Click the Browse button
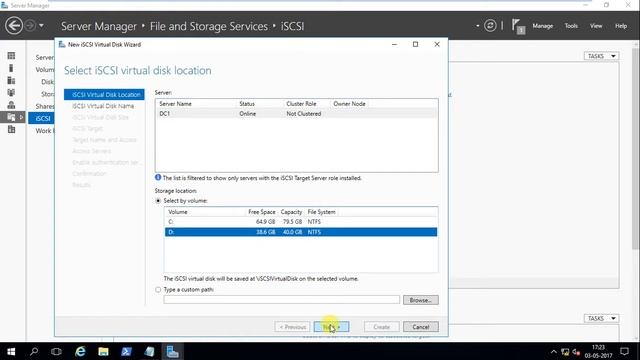 pyautogui.click(x=421, y=300)
